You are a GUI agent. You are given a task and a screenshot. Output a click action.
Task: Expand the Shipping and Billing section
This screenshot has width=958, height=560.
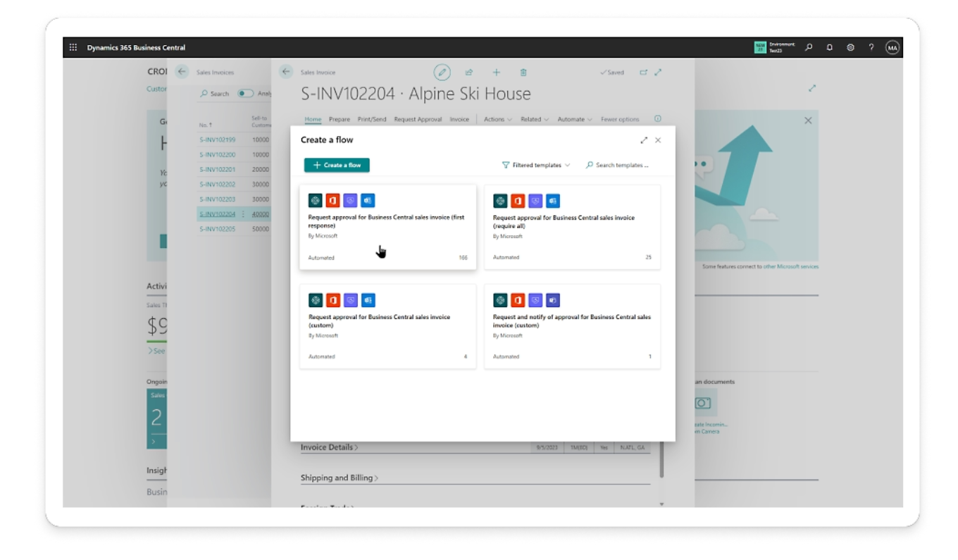pos(339,478)
